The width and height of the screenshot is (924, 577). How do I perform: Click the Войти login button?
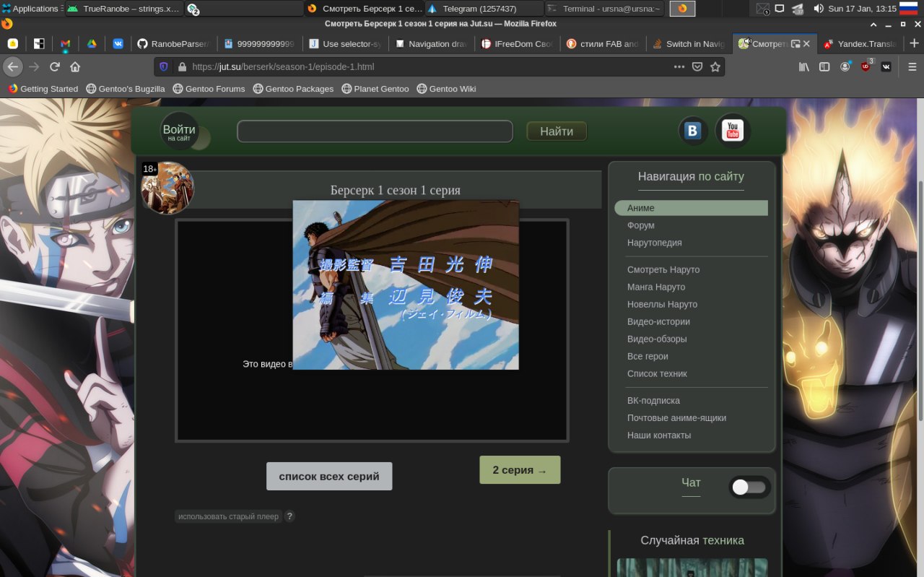pyautogui.click(x=179, y=131)
